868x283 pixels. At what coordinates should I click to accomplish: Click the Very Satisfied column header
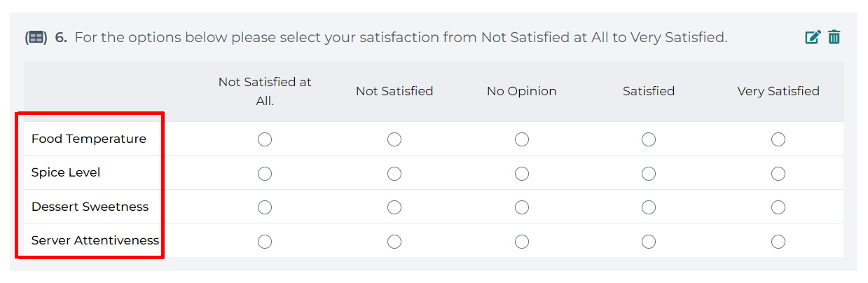(x=778, y=91)
